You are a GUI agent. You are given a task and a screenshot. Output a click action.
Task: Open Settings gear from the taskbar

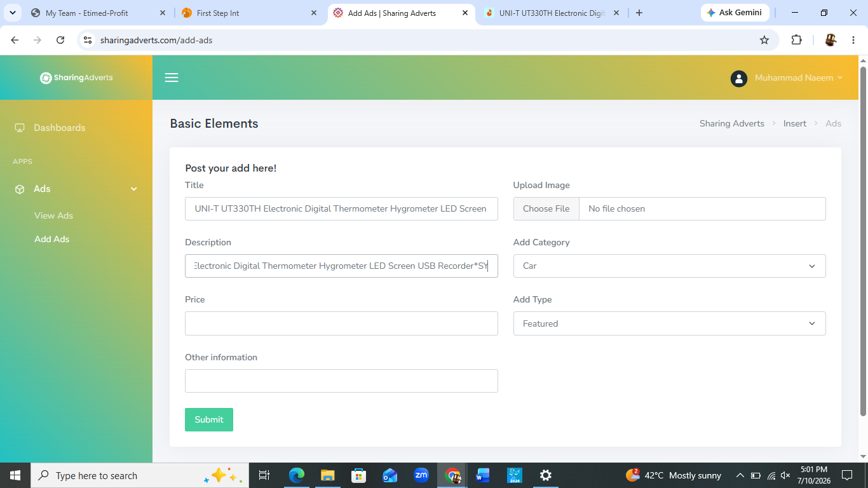(545, 475)
